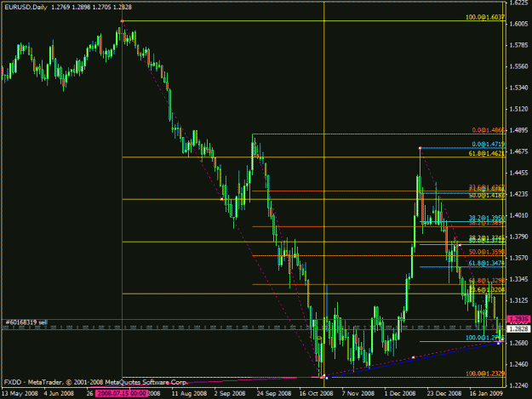Click the 13 May 2008 date label
The image size is (532, 399).
(x=20, y=394)
